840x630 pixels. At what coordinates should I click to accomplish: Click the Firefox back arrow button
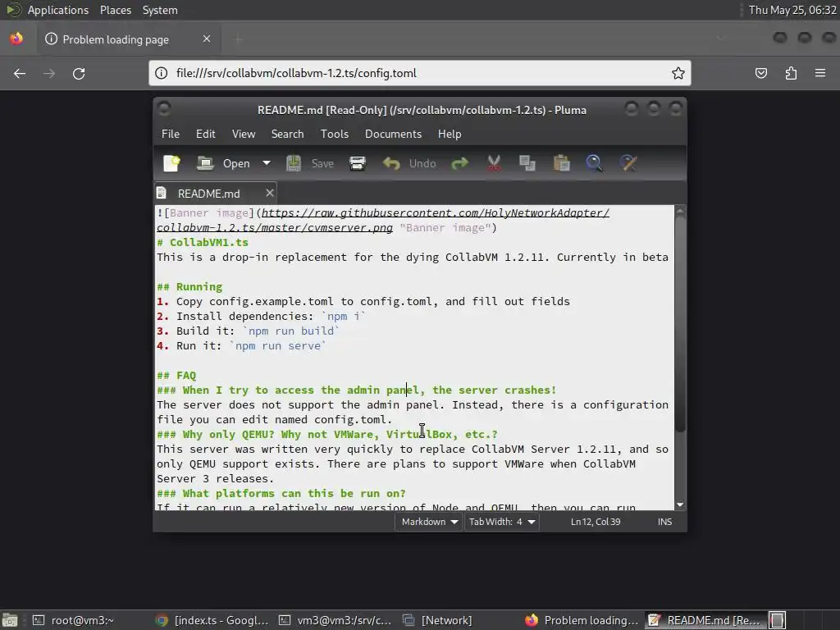pos(20,73)
